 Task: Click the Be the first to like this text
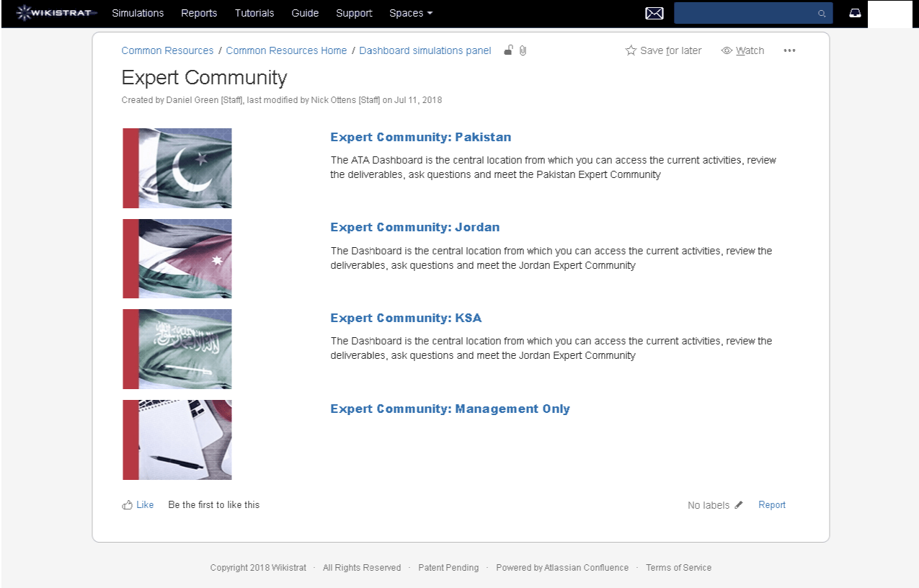pyautogui.click(x=214, y=504)
